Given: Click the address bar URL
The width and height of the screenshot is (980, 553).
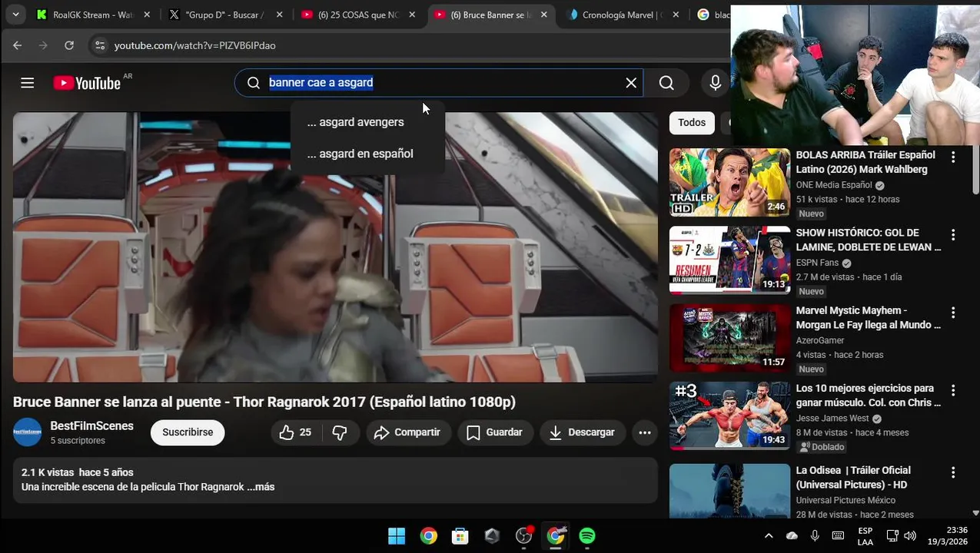Looking at the screenshot, I should point(195,45).
